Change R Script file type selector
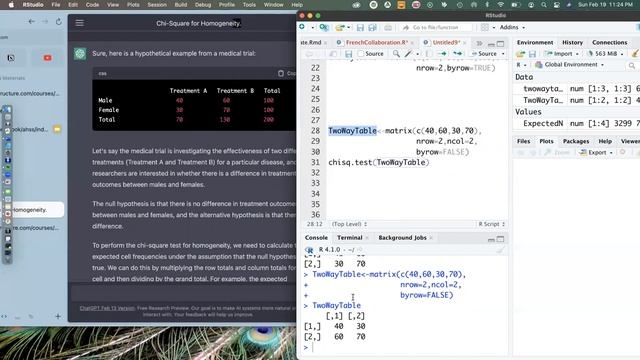This screenshot has height=360, width=640. point(491,224)
